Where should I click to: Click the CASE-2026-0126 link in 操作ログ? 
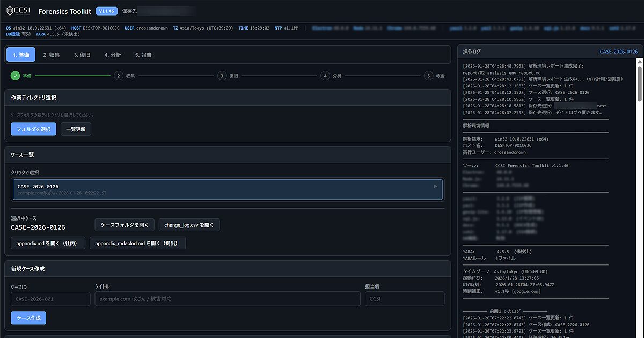(619, 51)
